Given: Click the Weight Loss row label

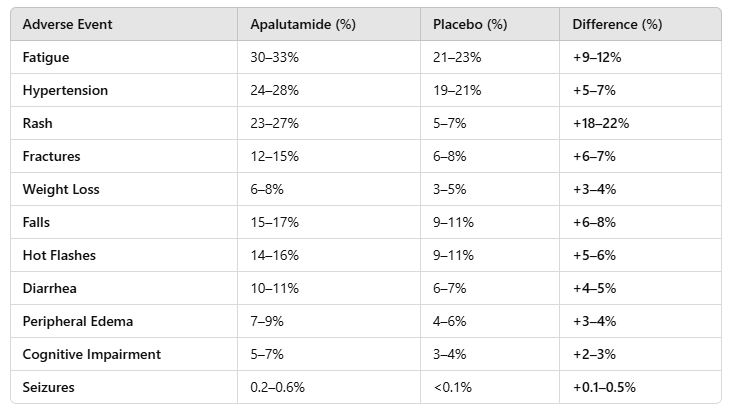Looking at the screenshot, I should click(61, 190).
